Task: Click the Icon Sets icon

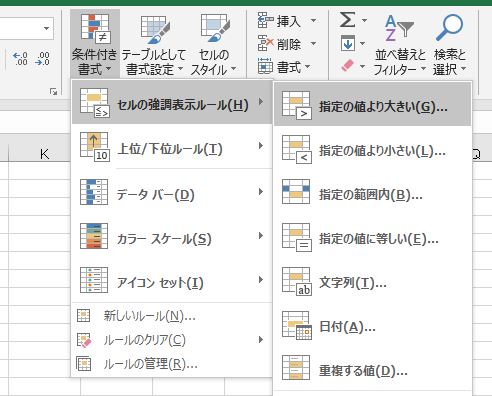Action: tap(94, 280)
